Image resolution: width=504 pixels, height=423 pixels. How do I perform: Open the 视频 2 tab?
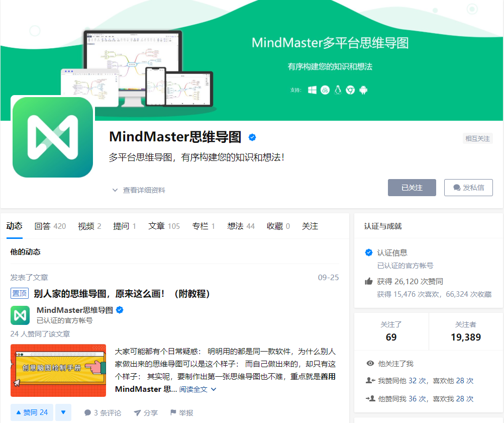pos(89,226)
